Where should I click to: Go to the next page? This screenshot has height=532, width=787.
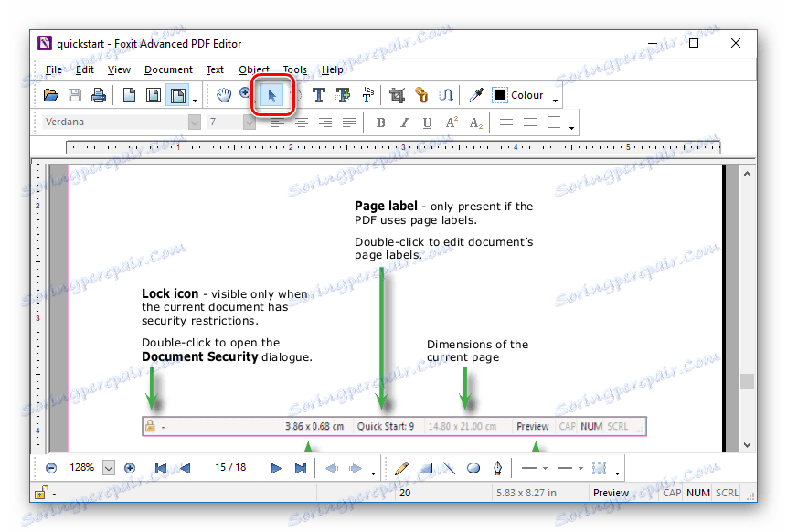276,468
